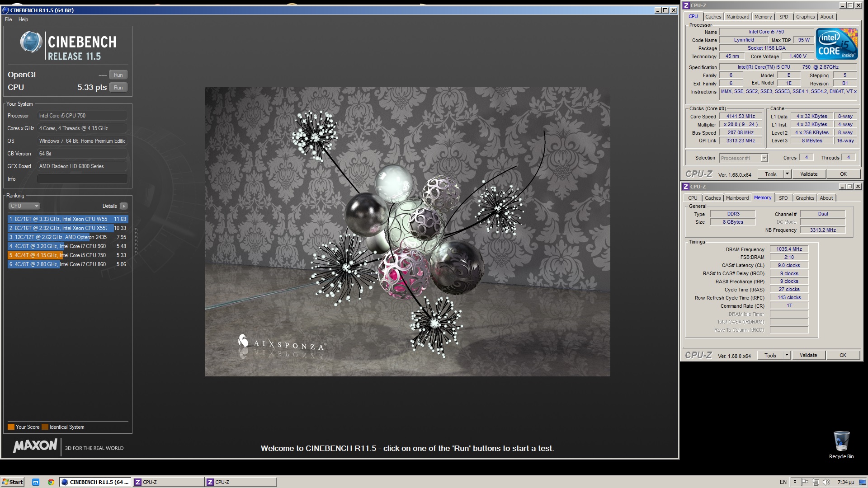Launch Maxthon browser from quick launch
The width and height of the screenshot is (868, 488).
[x=36, y=482]
